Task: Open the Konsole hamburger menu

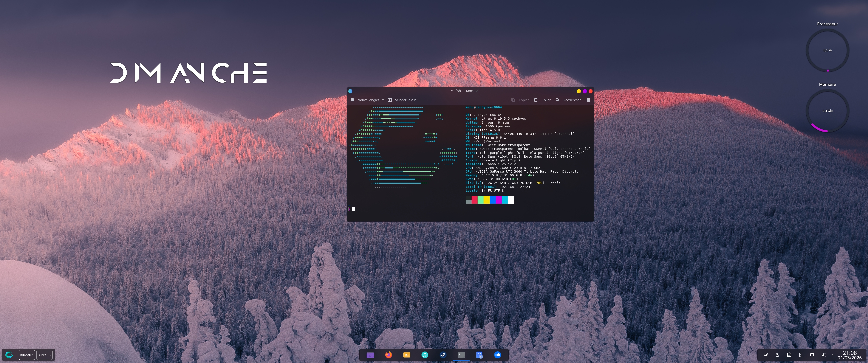Action: (588, 100)
